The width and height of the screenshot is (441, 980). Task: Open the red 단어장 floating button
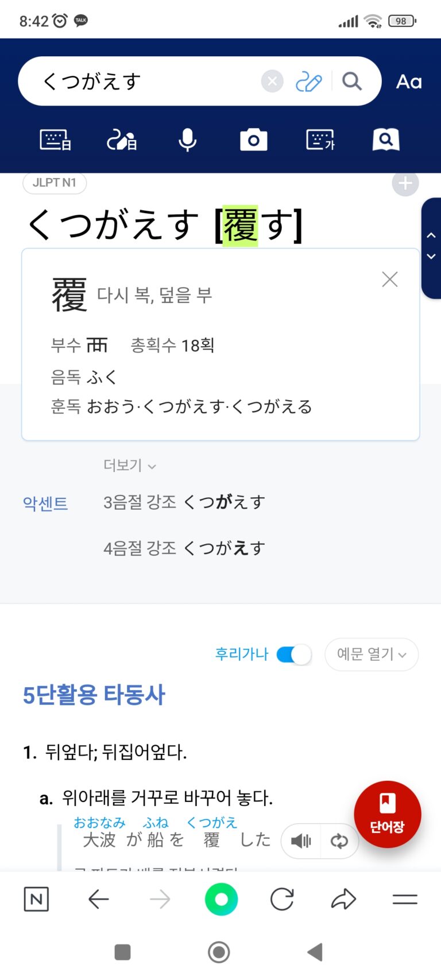(388, 814)
